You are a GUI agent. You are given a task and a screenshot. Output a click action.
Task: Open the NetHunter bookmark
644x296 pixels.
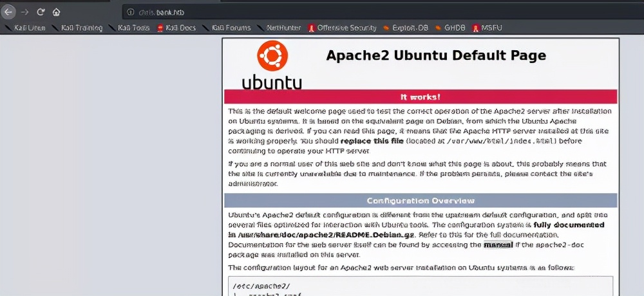coord(279,28)
